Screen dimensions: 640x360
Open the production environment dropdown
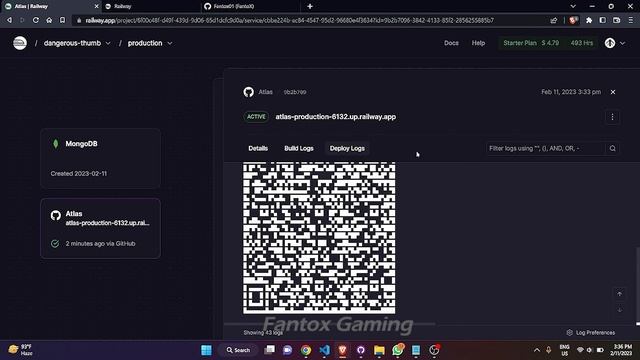[150, 43]
